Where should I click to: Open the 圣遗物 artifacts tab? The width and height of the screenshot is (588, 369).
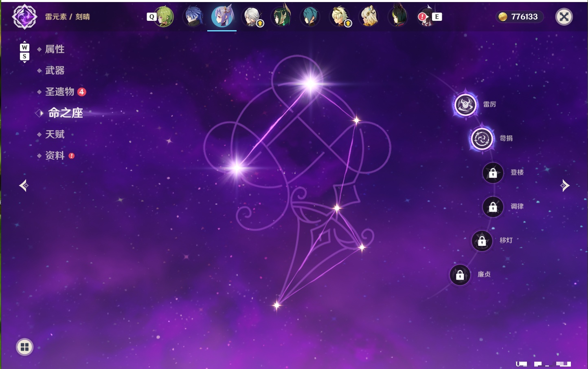(x=59, y=92)
